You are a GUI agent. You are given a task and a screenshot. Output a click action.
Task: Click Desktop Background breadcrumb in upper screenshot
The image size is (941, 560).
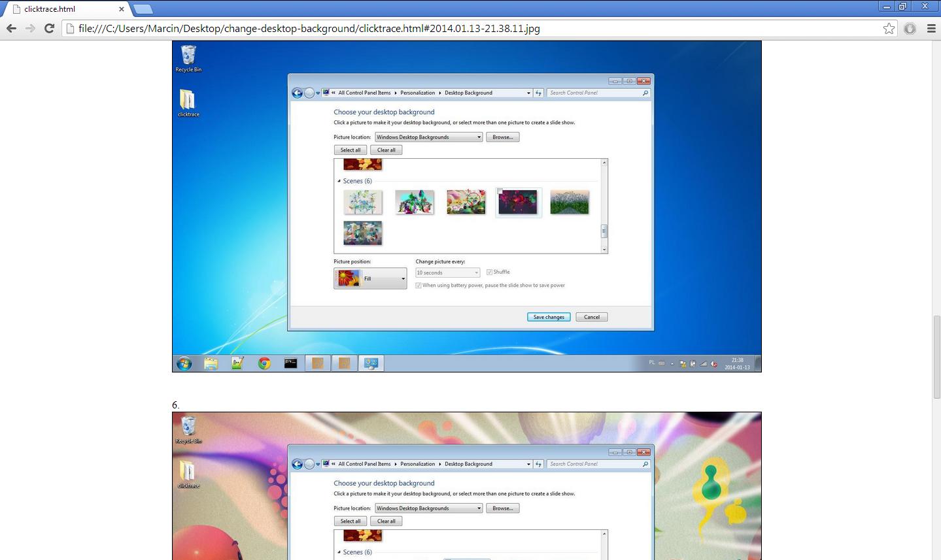coord(468,93)
